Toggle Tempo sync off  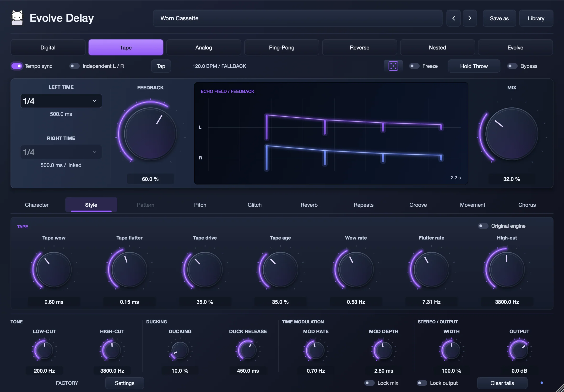[17, 66]
